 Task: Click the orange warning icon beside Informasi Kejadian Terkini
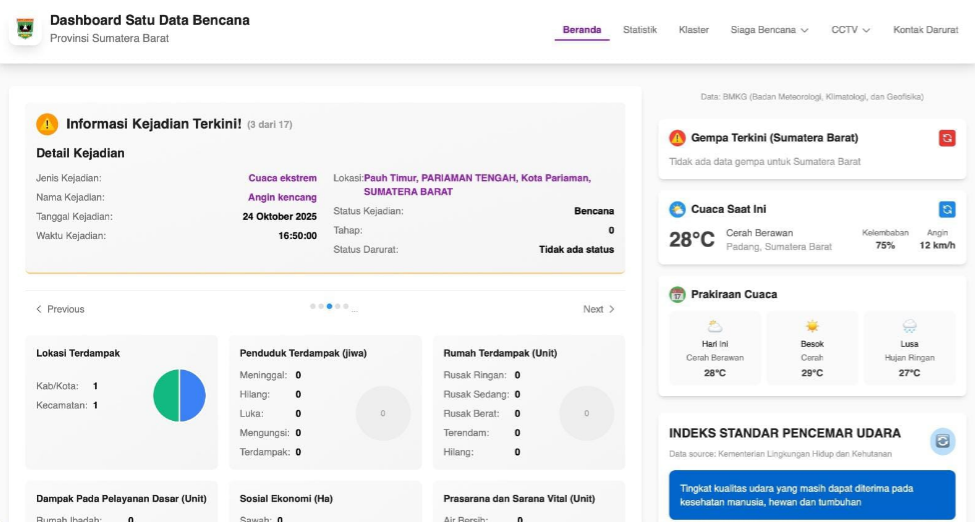coord(47,124)
